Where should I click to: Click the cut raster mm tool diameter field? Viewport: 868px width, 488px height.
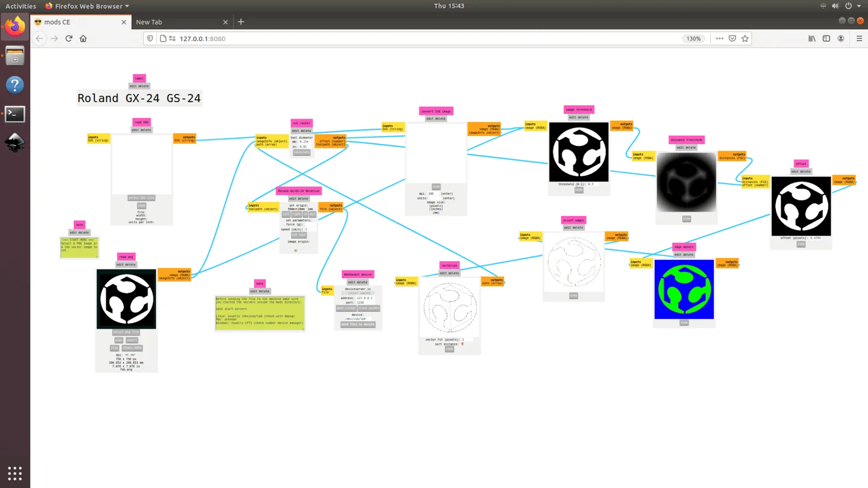point(306,142)
